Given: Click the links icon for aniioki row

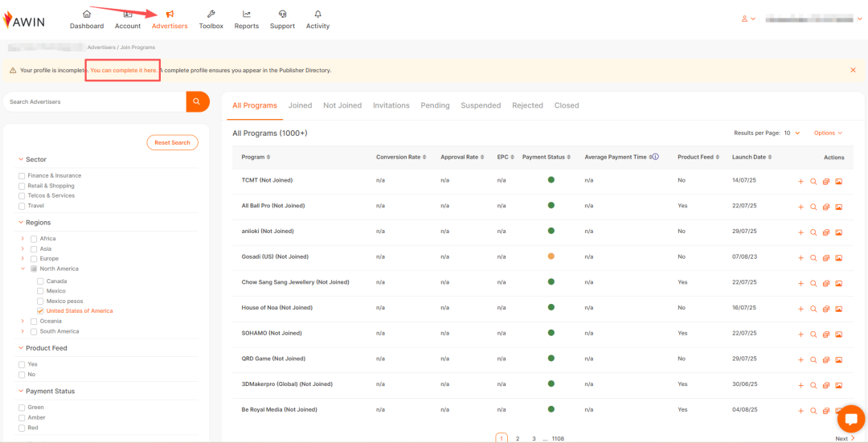Looking at the screenshot, I should (x=826, y=232).
